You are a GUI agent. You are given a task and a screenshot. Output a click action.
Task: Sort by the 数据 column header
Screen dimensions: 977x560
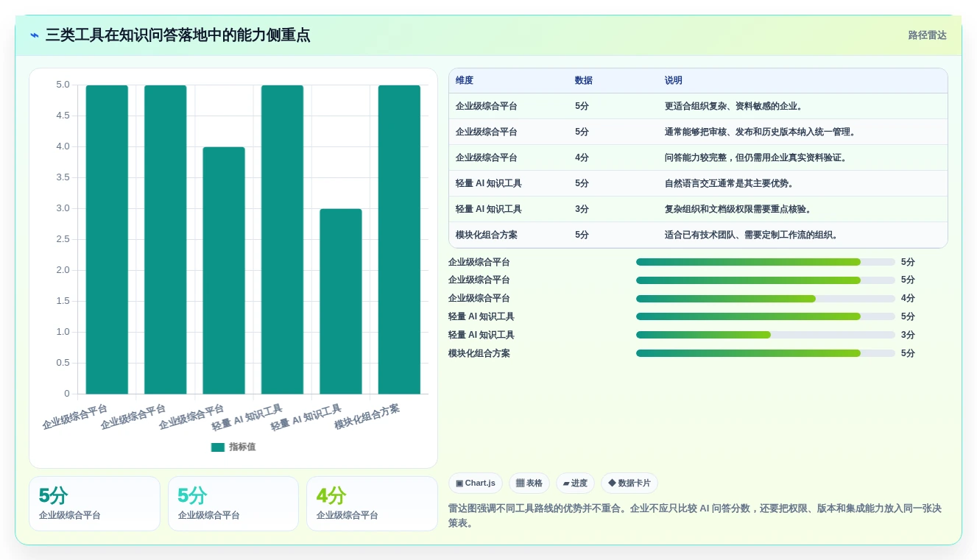584,81
